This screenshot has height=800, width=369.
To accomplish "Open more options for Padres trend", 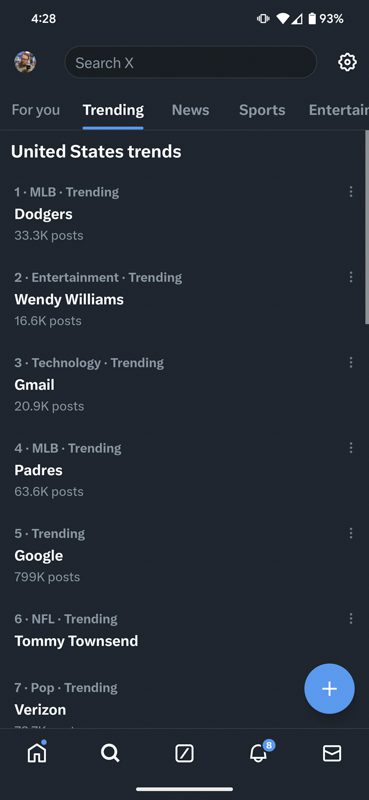I will click(351, 448).
